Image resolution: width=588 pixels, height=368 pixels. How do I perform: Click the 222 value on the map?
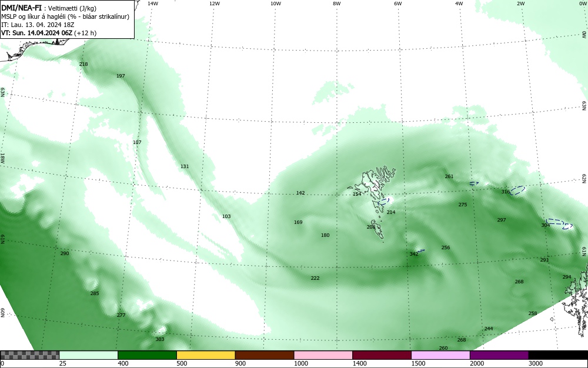[315, 278]
